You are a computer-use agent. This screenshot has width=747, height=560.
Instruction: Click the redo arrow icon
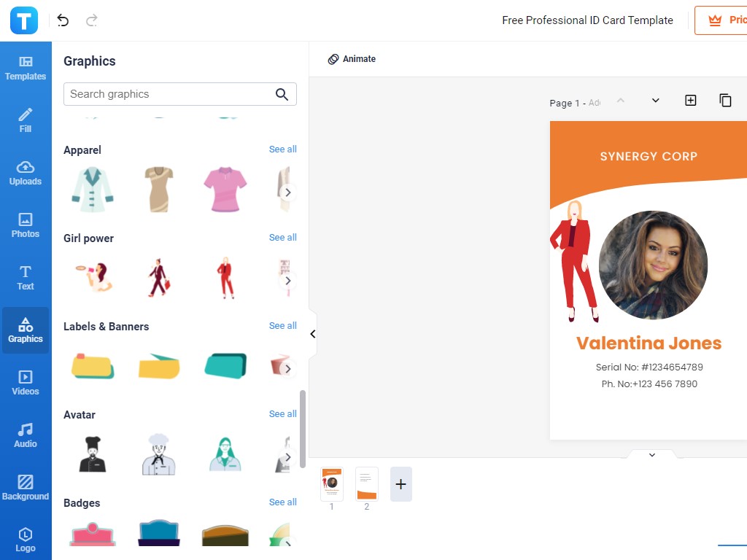(x=92, y=20)
